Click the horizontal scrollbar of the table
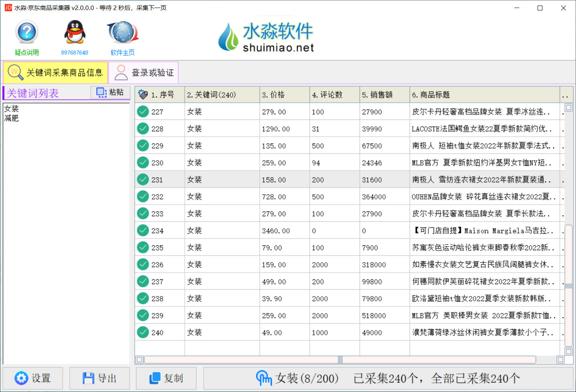This screenshot has height=392, width=576. tap(340, 360)
